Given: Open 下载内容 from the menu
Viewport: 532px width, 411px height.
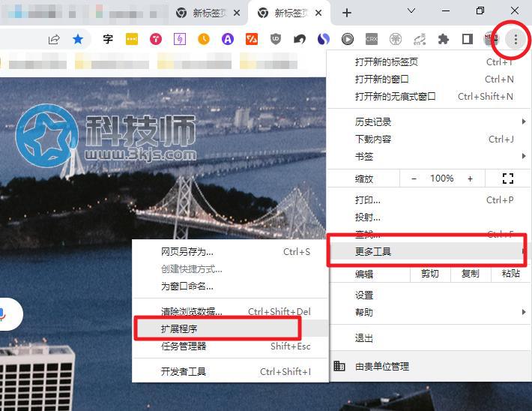Looking at the screenshot, I should 428,139.
